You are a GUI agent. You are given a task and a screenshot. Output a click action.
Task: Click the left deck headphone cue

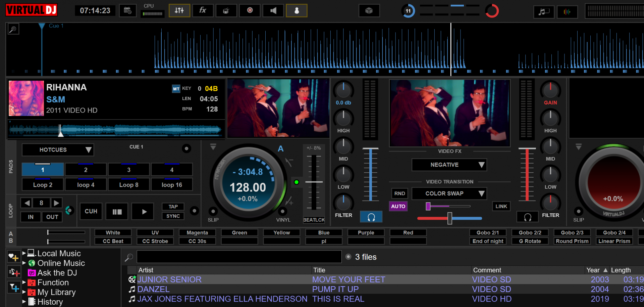click(371, 217)
